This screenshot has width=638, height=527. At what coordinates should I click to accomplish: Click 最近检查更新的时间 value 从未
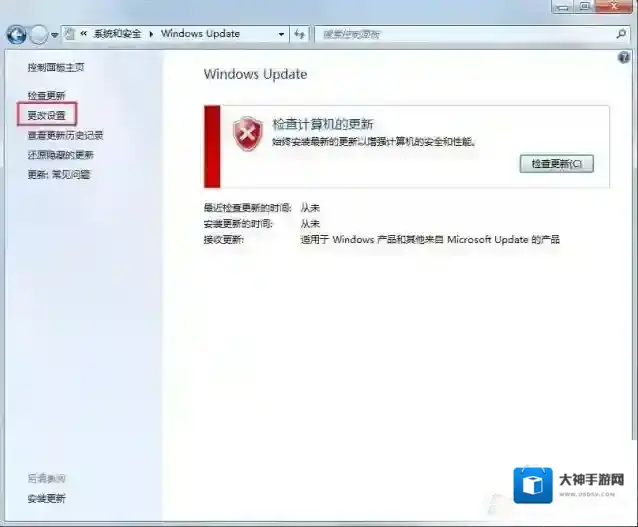310,208
